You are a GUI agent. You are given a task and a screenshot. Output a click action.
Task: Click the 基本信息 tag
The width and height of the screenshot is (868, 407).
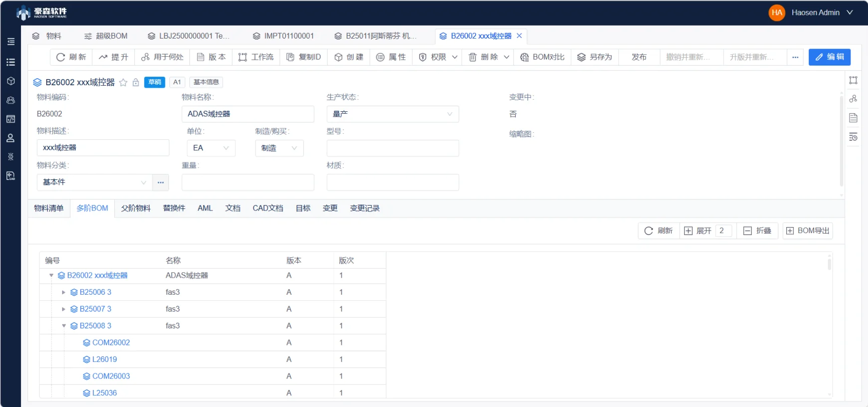click(206, 82)
